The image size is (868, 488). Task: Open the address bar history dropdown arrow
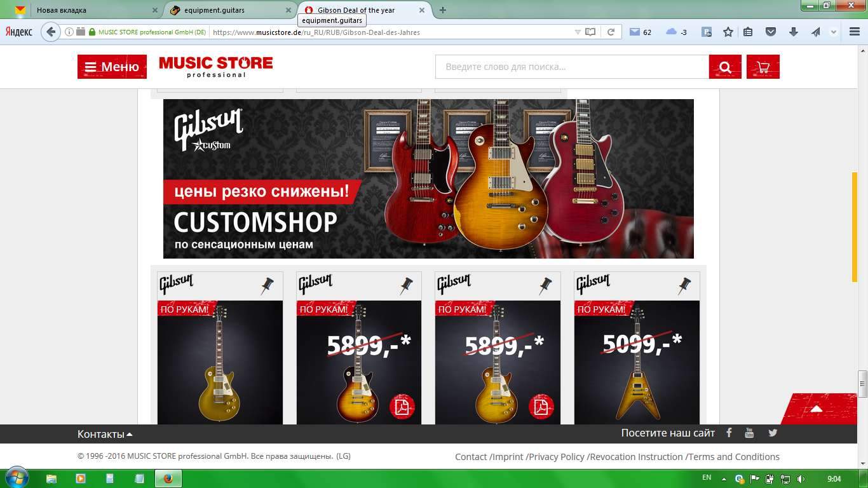578,32
